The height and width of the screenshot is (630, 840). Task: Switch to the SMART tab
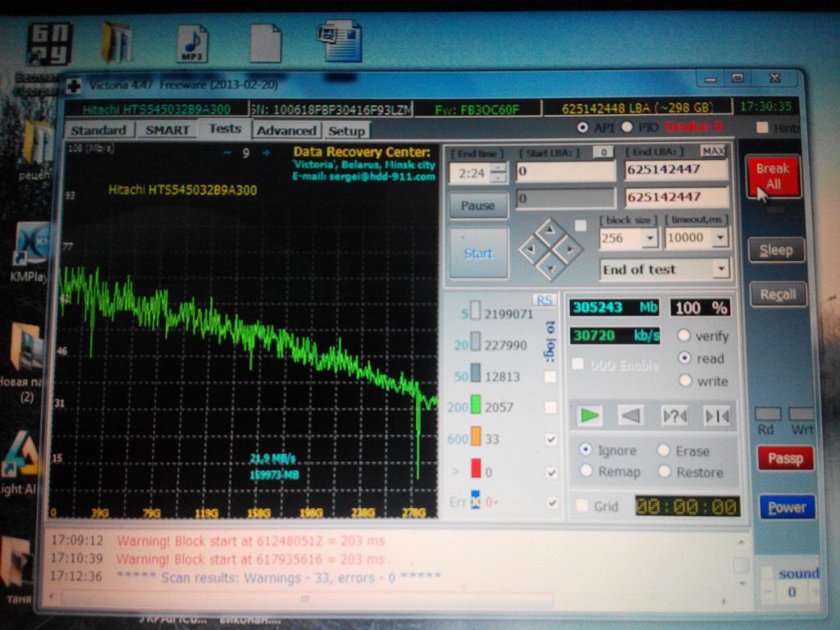167,130
